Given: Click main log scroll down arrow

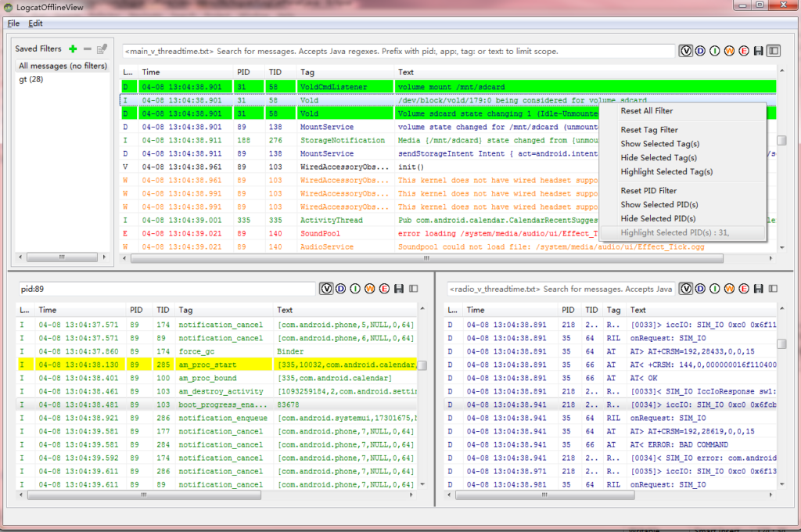Looking at the screenshot, I should tap(781, 247).
